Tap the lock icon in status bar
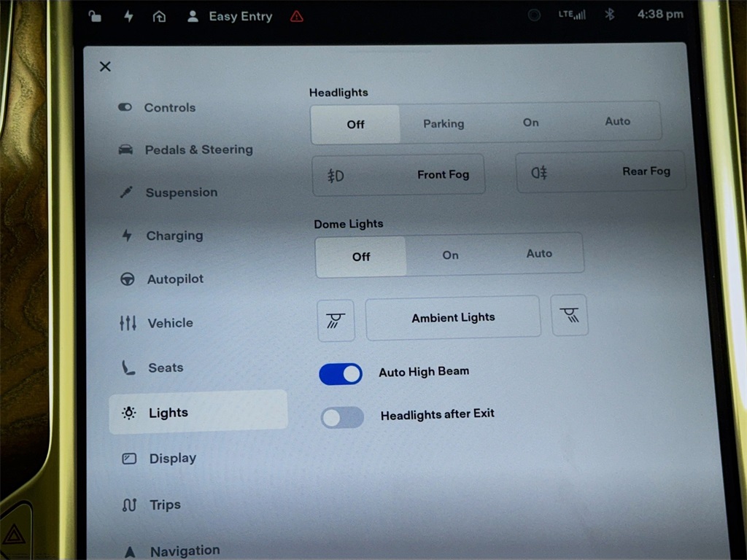Image resolution: width=747 pixels, height=560 pixels. click(96, 16)
